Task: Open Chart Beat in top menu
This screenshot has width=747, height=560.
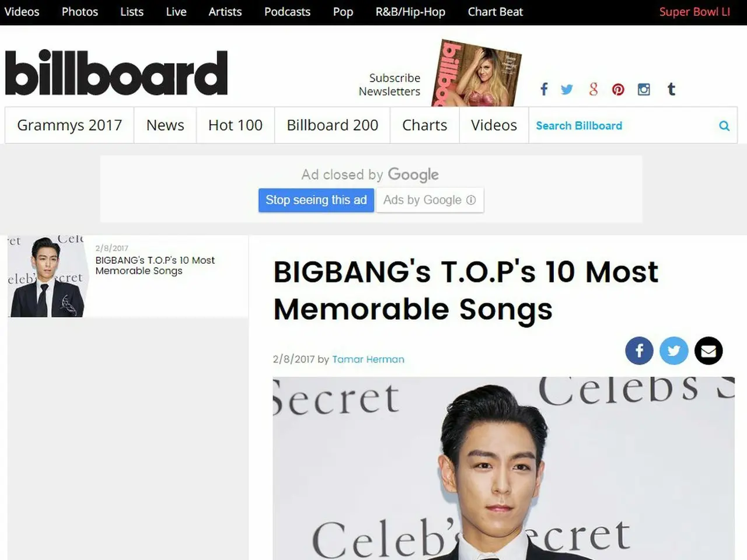Action: point(495,12)
